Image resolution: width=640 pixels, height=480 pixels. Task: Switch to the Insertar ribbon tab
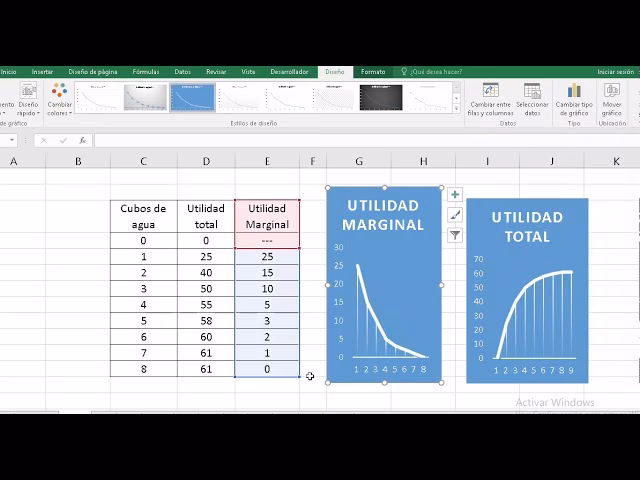coord(42,72)
